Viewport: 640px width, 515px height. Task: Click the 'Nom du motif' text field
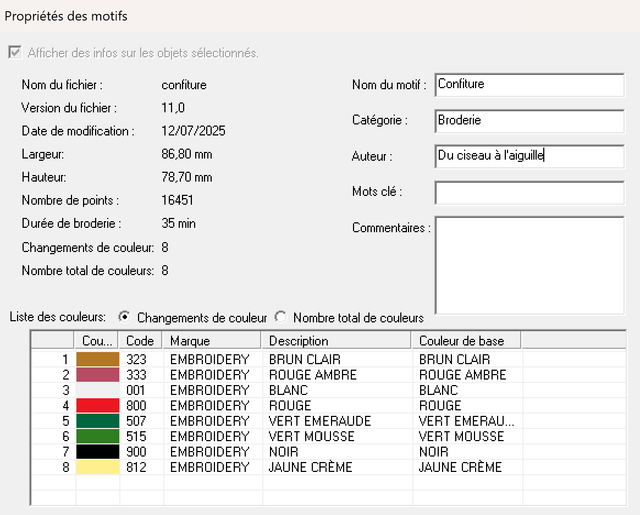[x=528, y=85]
